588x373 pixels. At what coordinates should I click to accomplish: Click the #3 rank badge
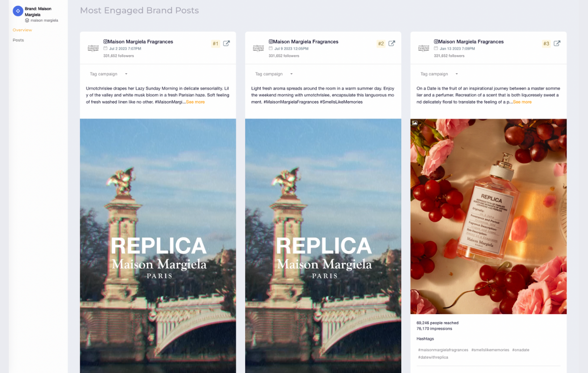(546, 44)
